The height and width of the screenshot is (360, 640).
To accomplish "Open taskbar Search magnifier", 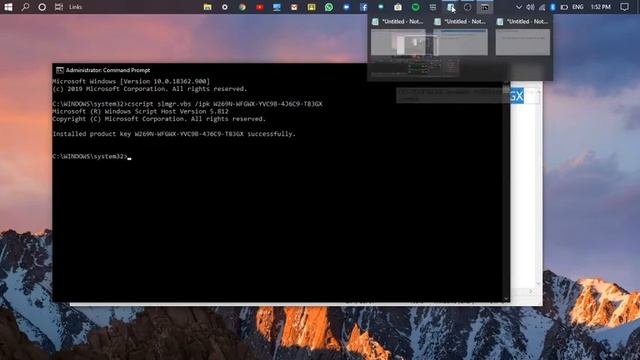I will [x=25, y=7].
